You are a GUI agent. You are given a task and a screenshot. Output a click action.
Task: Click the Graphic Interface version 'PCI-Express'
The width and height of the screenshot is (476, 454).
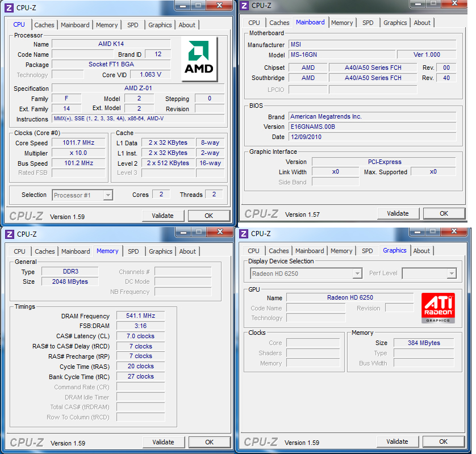[x=385, y=162]
